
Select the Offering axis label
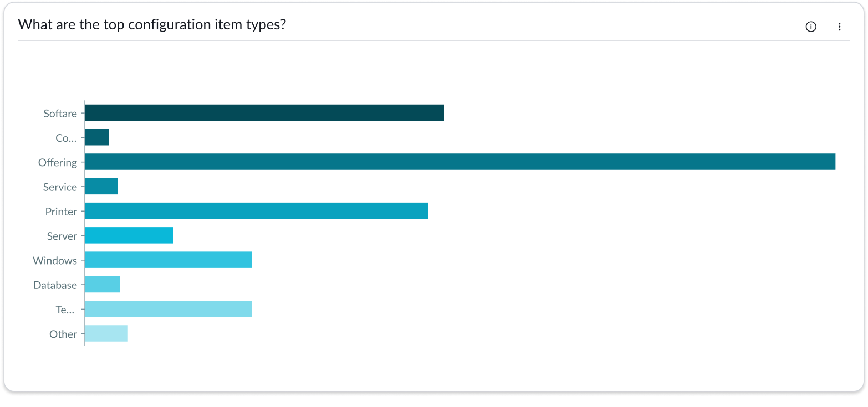(58, 162)
